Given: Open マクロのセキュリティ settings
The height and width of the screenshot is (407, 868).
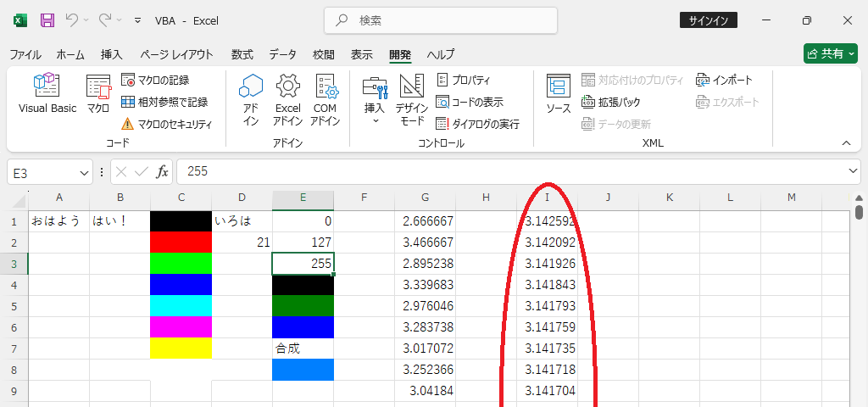Looking at the screenshot, I should click(x=167, y=124).
